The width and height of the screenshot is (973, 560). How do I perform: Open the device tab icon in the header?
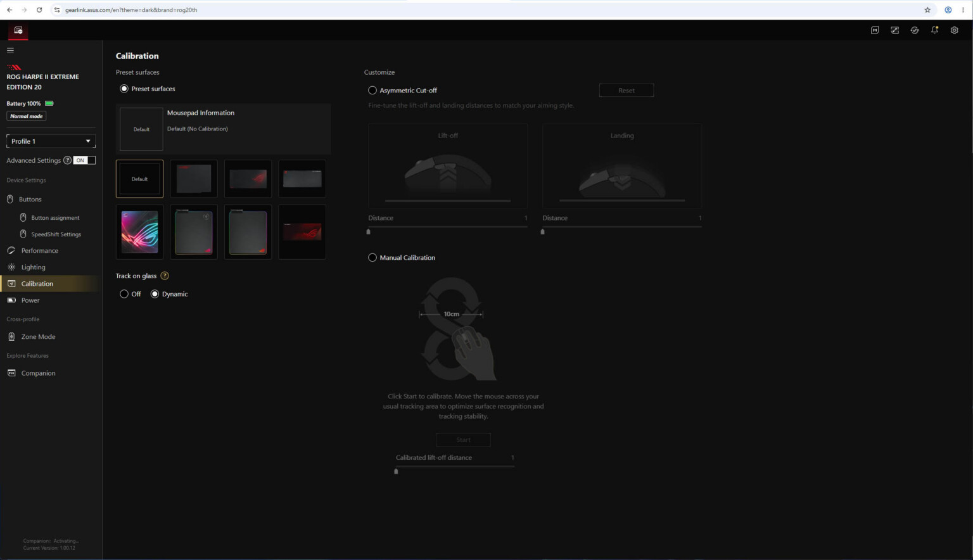[x=18, y=30]
